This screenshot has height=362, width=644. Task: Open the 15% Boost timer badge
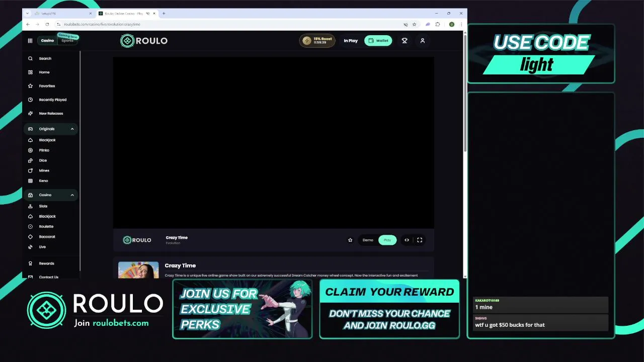(x=317, y=41)
